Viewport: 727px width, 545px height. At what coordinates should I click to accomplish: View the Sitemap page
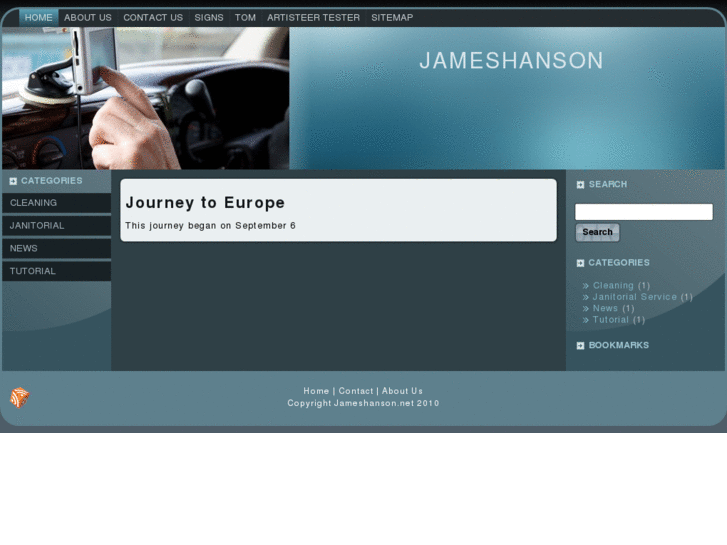point(392,18)
